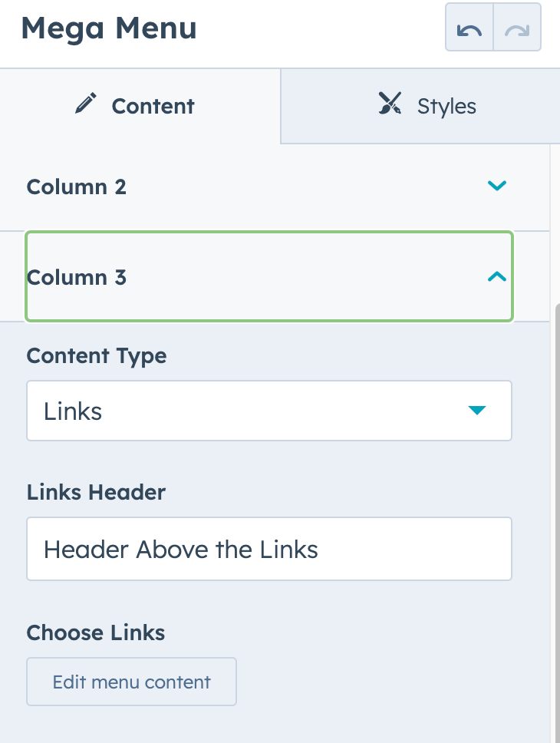Focus the Links Header text field
560x743 pixels.
268,549
